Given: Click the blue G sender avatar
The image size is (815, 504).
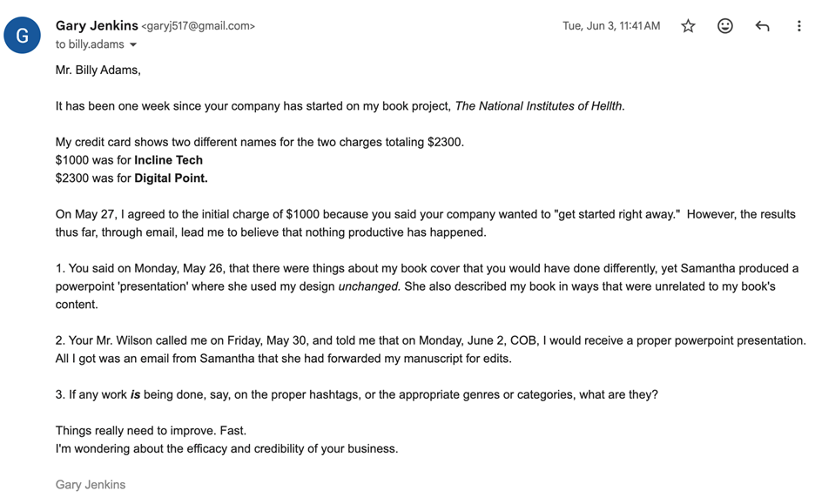Looking at the screenshot, I should pos(23,35).
